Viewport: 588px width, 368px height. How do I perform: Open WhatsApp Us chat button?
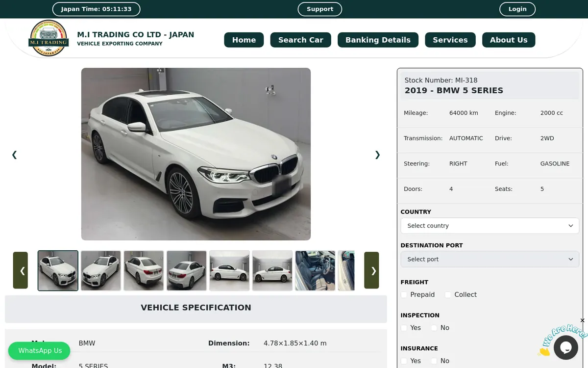(39, 351)
